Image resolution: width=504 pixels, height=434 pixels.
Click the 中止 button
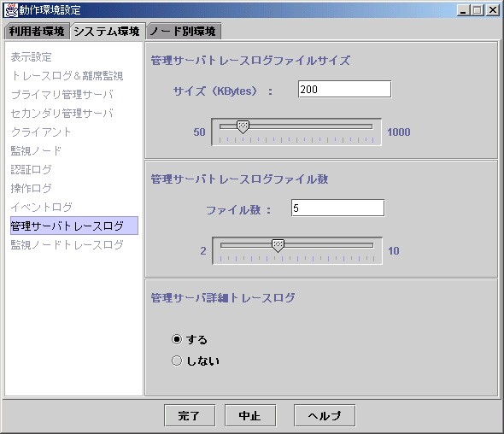(x=250, y=416)
